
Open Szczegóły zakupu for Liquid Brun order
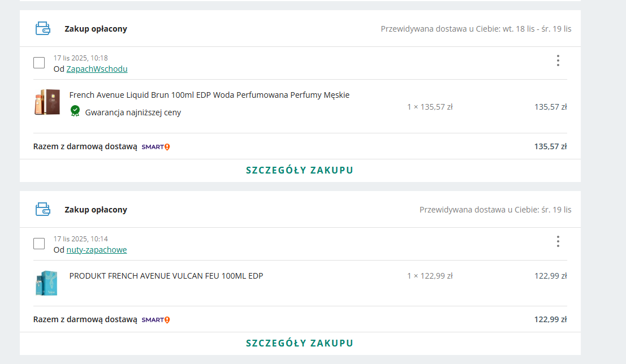pos(300,170)
